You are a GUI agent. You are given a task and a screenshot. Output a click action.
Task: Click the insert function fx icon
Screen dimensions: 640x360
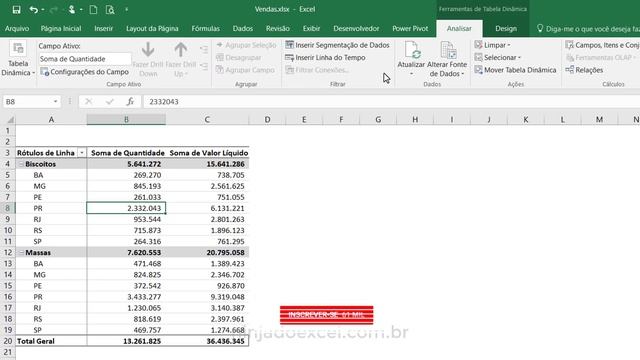[x=130, y=102]
